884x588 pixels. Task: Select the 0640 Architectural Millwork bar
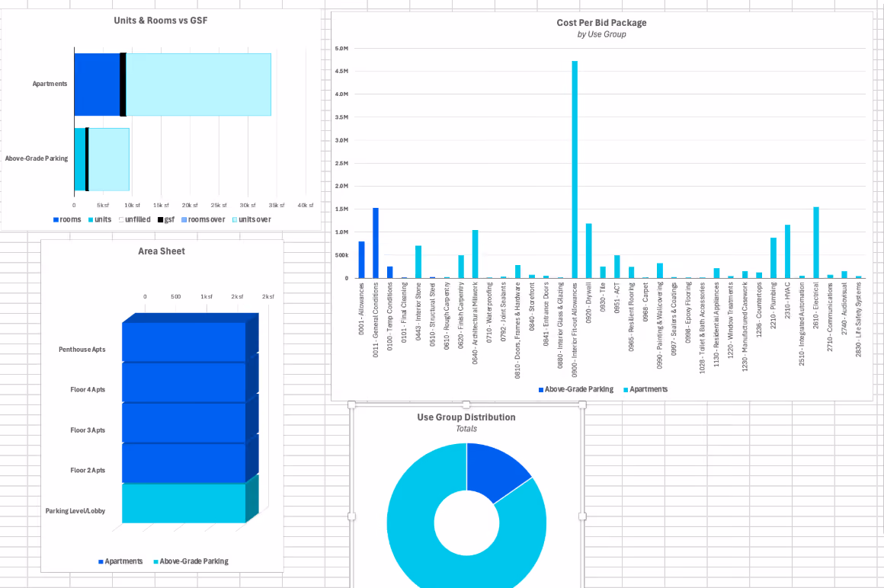pos(476,254)
